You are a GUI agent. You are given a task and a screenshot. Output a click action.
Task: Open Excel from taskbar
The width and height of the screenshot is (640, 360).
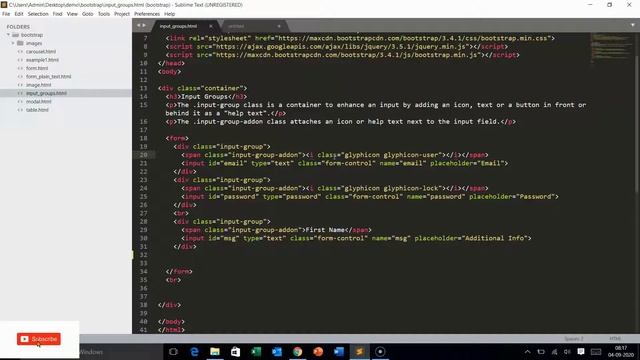click(x=256, y=351)
